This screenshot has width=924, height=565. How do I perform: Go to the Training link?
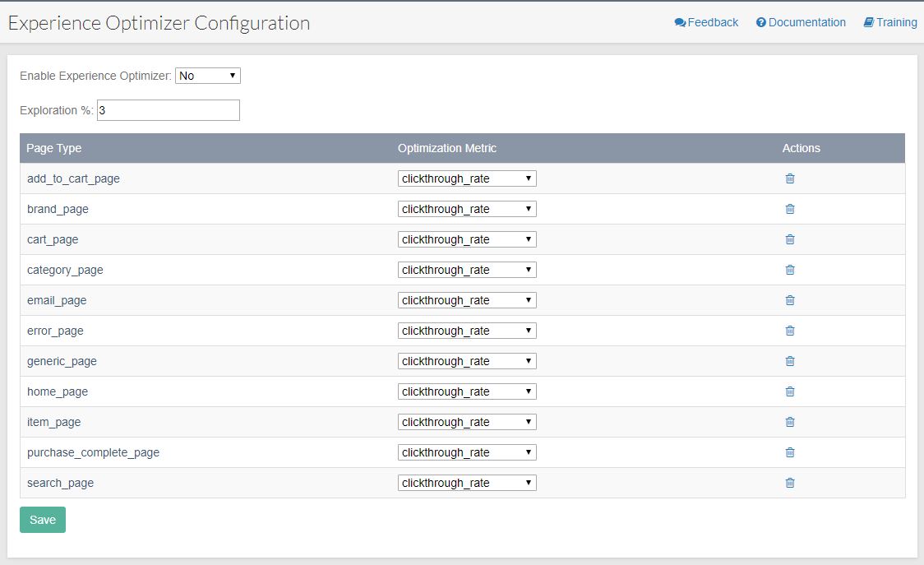[889, 22]
